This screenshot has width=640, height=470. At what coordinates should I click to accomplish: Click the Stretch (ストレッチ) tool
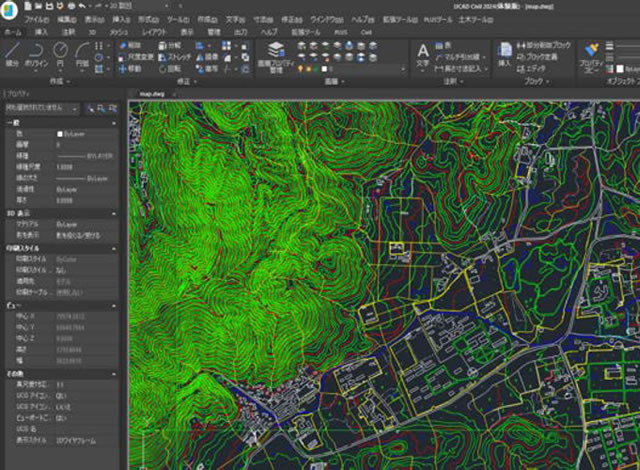(x=174, y=57)
